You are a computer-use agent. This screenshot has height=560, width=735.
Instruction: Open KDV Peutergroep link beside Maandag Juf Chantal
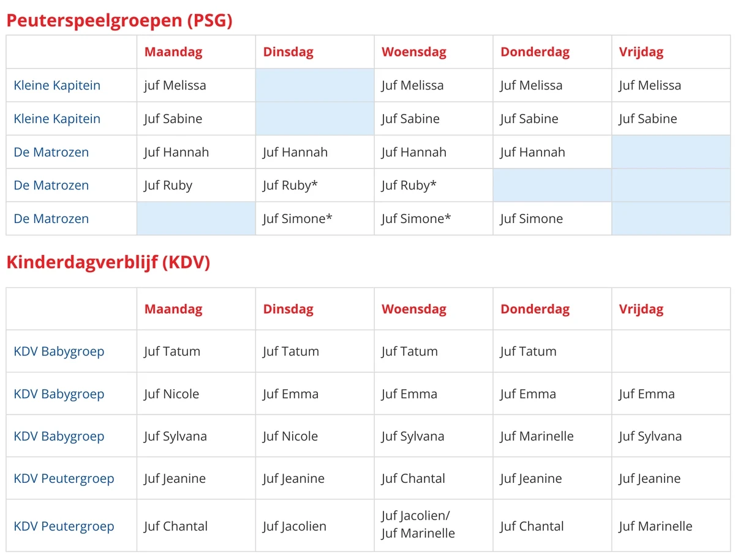click(x=64, y=526)
